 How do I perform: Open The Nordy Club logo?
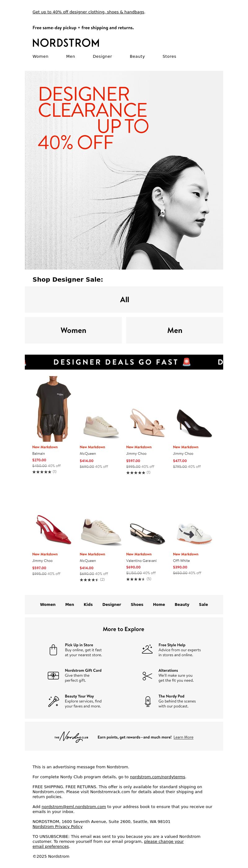point(71,737)
